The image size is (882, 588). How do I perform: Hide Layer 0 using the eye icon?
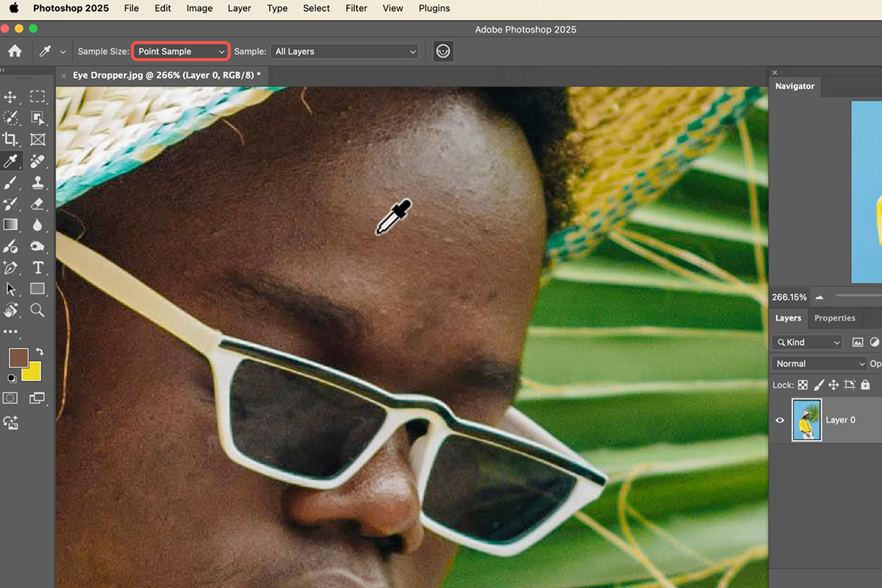tap(780, 420)
